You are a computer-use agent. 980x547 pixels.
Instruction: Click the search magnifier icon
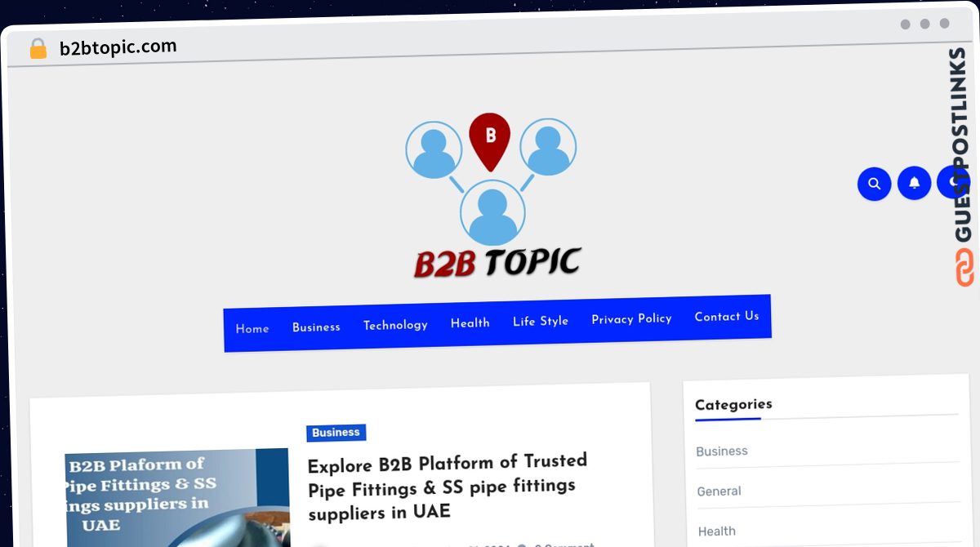874,184
